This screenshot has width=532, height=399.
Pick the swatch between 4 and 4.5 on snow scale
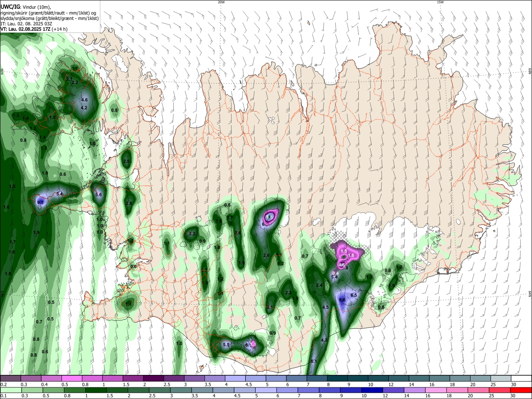point(235,378)
